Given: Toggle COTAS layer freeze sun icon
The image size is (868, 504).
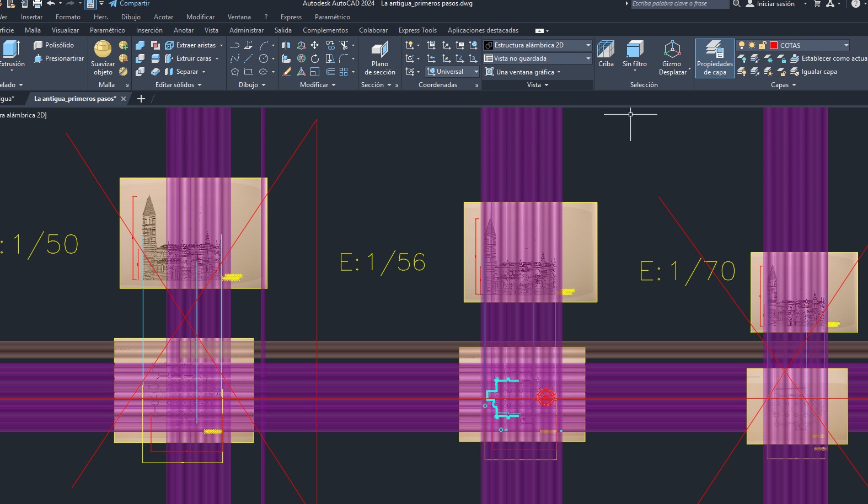Looking at the screenshot, I should tap(752, 45).
